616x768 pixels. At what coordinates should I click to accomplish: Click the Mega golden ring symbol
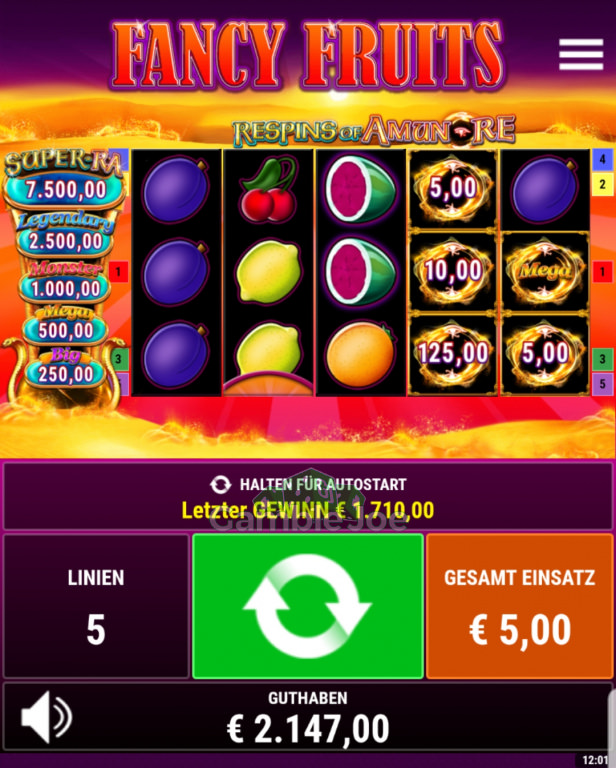[545, 271]
